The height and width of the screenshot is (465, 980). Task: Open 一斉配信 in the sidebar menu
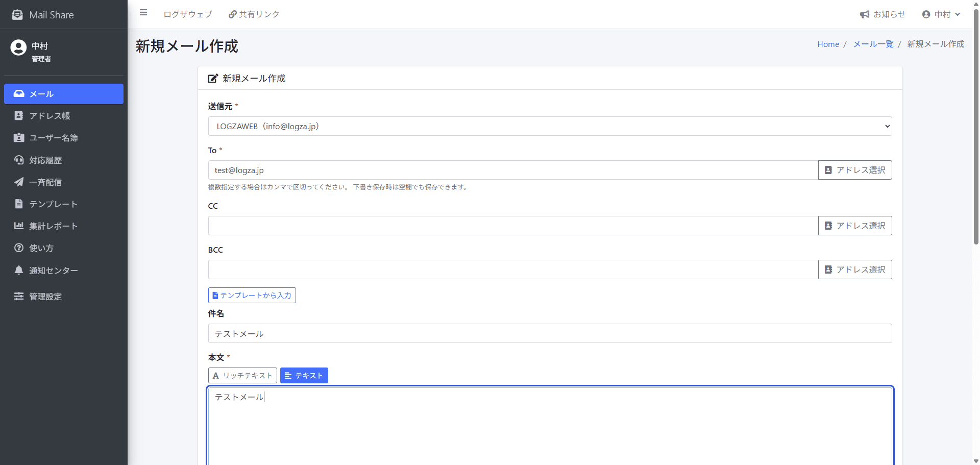coord(64,182)
